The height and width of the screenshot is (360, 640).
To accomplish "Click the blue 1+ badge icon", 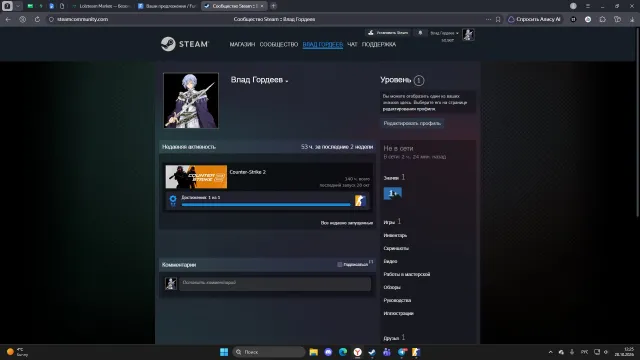I will pos(393,193).
